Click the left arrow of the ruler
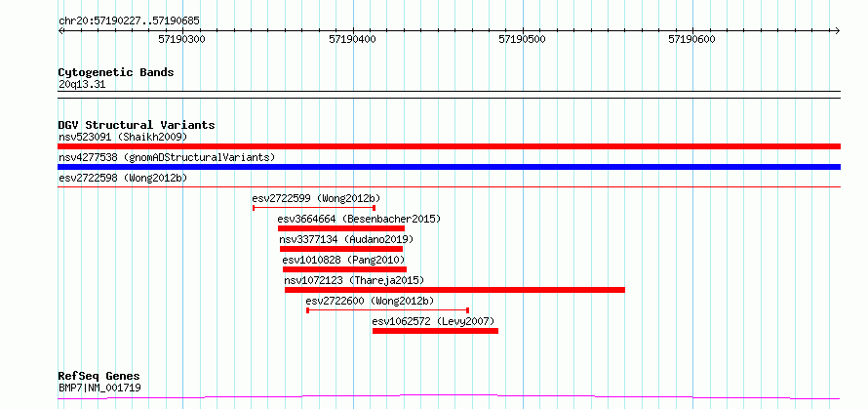 click(x=60, y=30)
